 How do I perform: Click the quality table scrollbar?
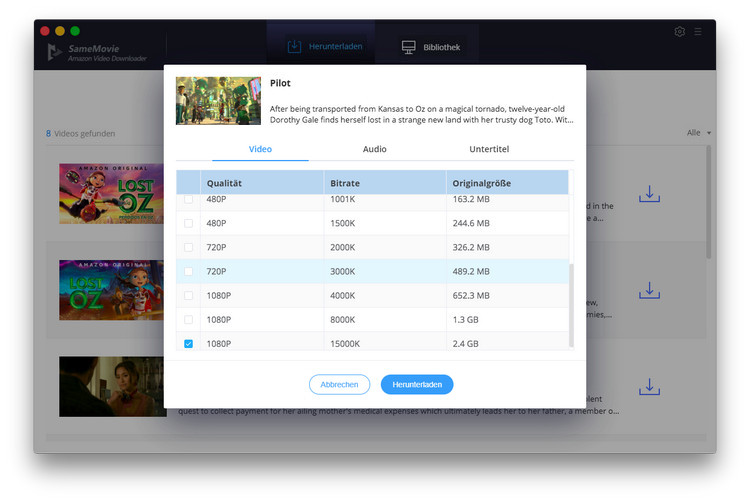point(571,305)
